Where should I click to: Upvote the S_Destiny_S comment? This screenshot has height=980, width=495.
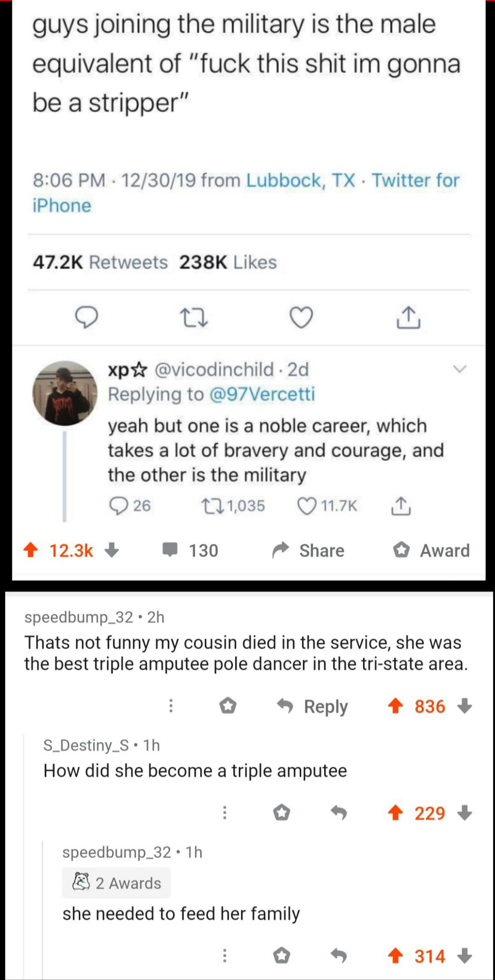click(x=395, y=813)
